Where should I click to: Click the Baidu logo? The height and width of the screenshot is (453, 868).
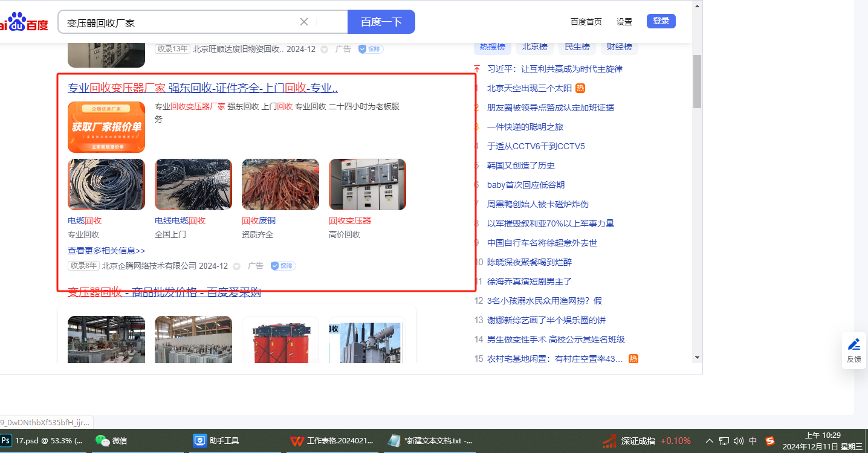tap(24, 22)
